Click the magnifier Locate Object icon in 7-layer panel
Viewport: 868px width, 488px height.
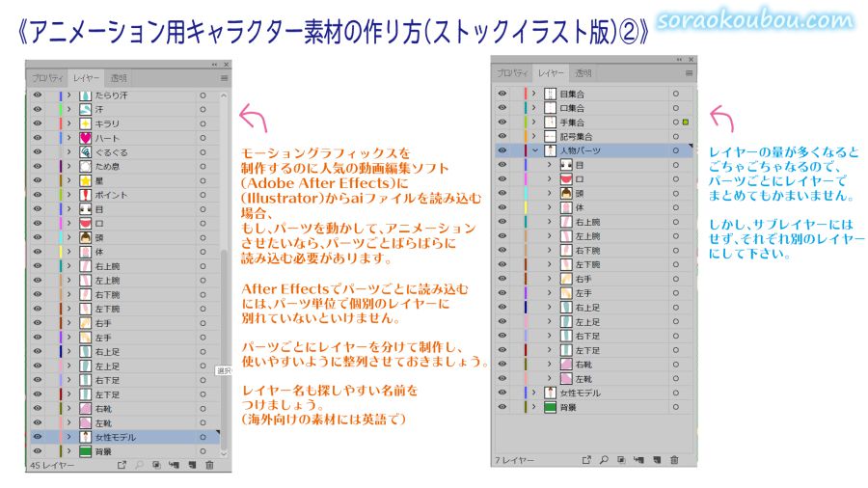click(x=605, y=460)
